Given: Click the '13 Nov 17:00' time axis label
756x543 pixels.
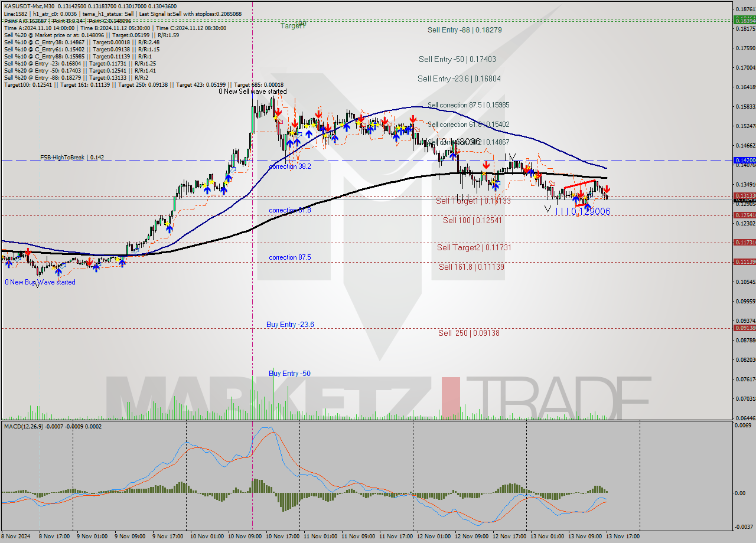Looking at the screenshot, I should [623, 537].
